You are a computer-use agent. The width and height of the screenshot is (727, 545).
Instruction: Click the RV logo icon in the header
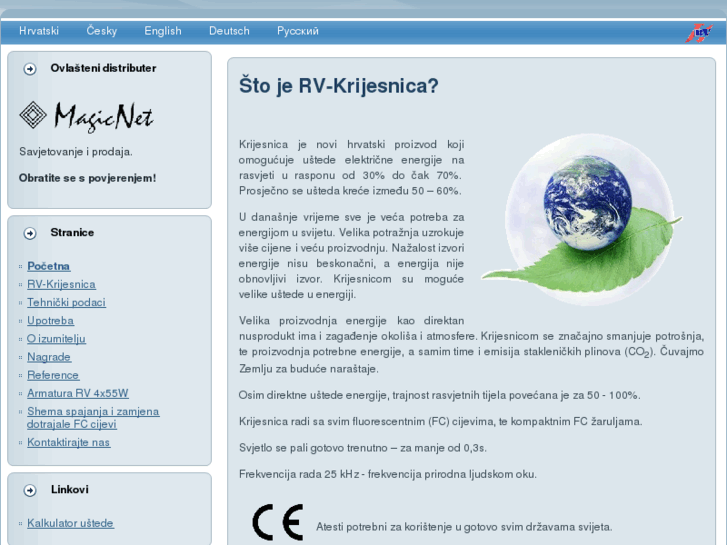699,32
